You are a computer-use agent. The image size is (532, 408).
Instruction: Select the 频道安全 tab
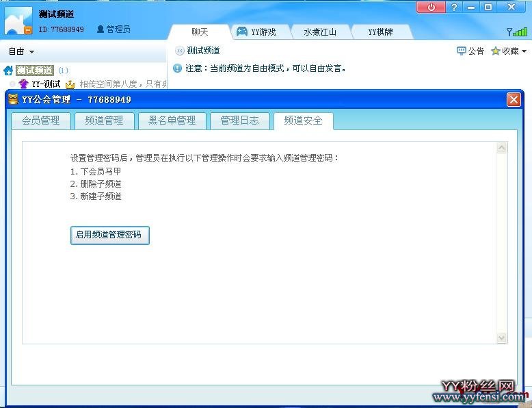click(303, 120)
